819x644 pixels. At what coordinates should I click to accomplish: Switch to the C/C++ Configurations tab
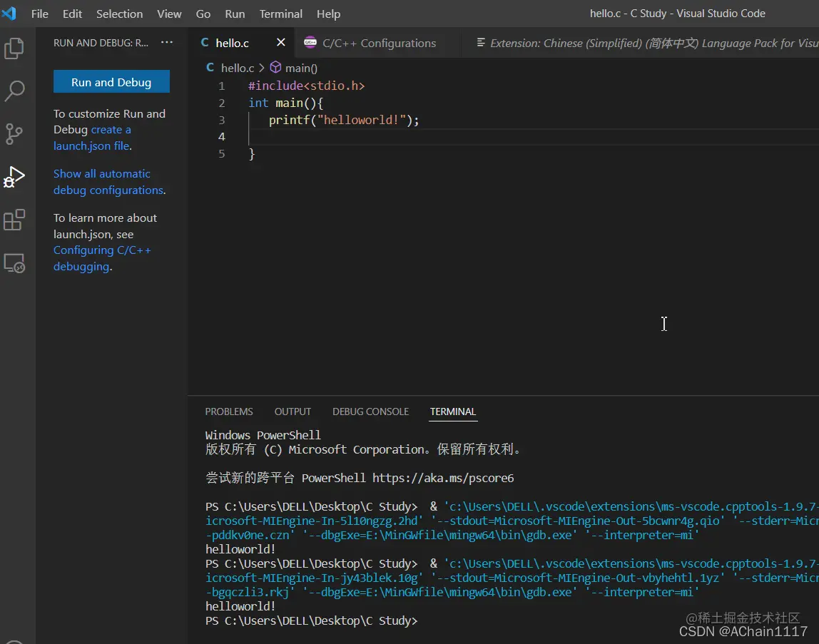(378, 43)
